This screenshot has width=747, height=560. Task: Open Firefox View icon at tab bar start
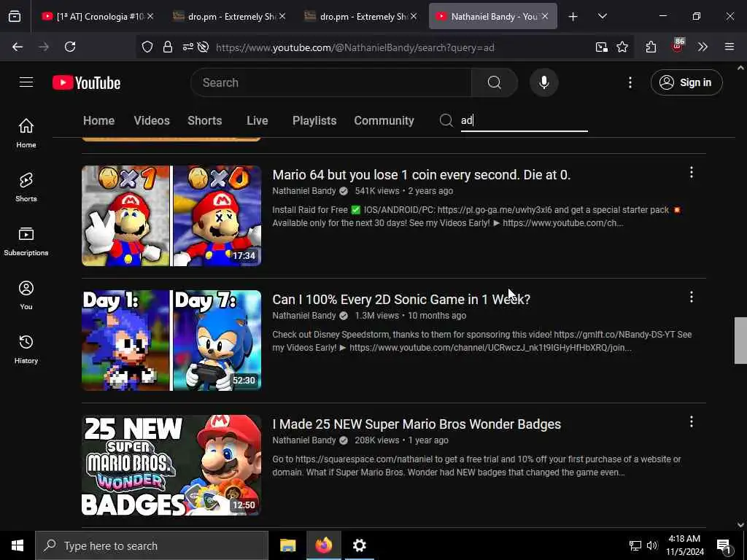15,16
